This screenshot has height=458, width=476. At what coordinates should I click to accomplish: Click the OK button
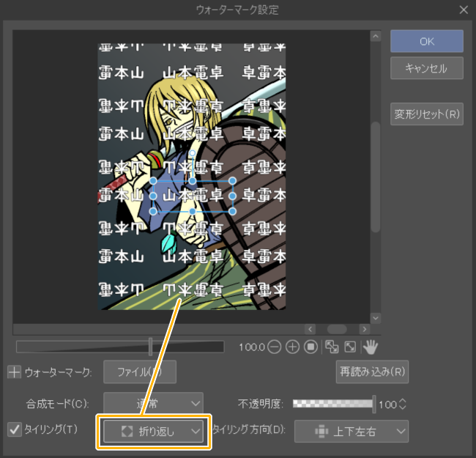[x=426, y=41]
